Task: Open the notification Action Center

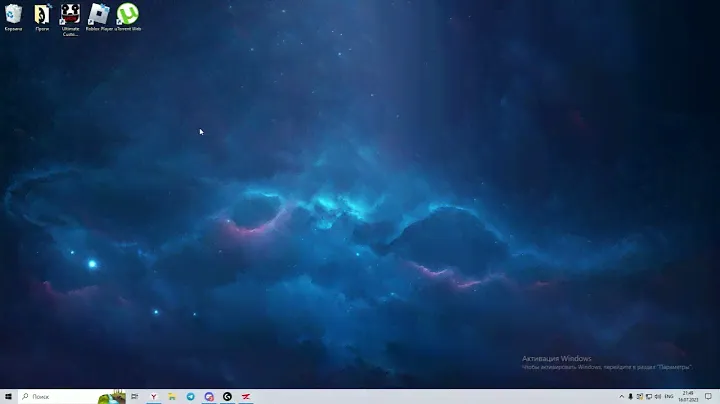Action: 708,396
